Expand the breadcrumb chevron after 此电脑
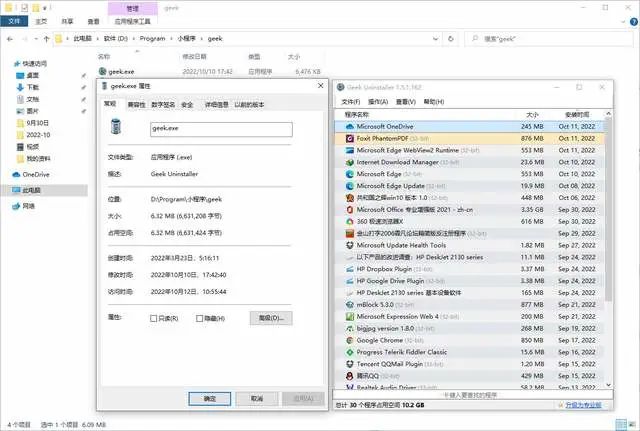This screenshot has height=431, width=640. pyautogui.click(x=98, y=39)
